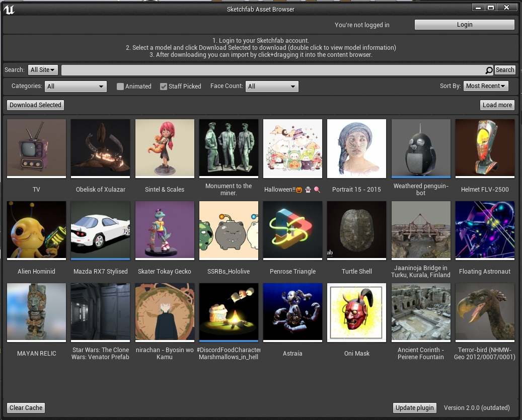The width and height of the screenshot is (522, 420).
Task: Open the Face Count dropdown
Action: pos(272,87)
